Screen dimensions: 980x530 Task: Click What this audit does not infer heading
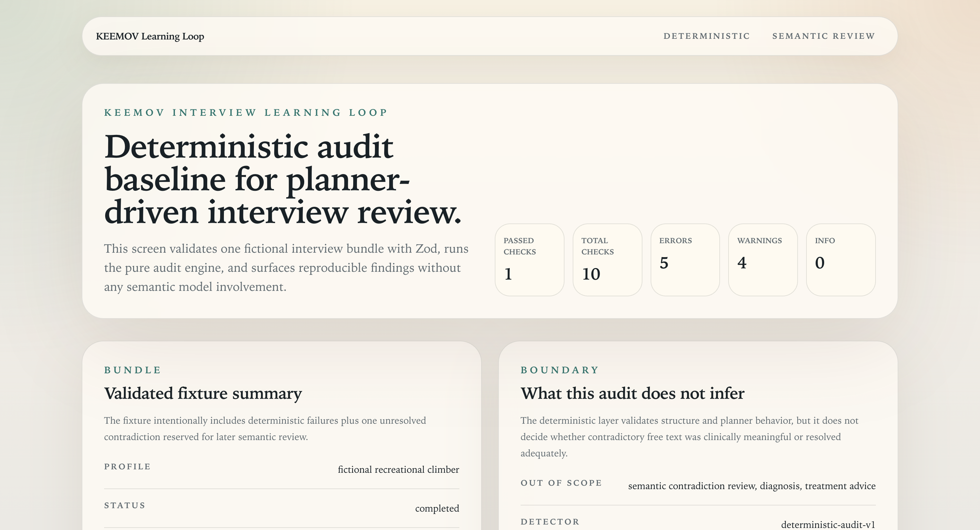coord(632,393)
